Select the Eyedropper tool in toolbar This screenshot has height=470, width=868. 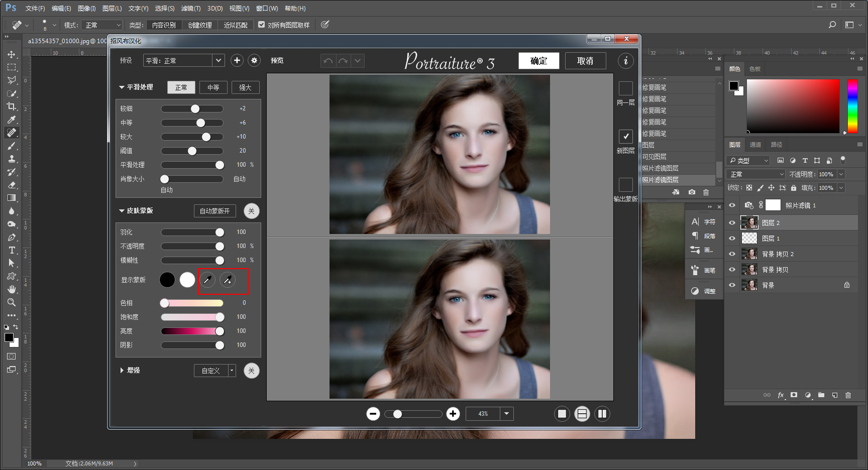12,120
